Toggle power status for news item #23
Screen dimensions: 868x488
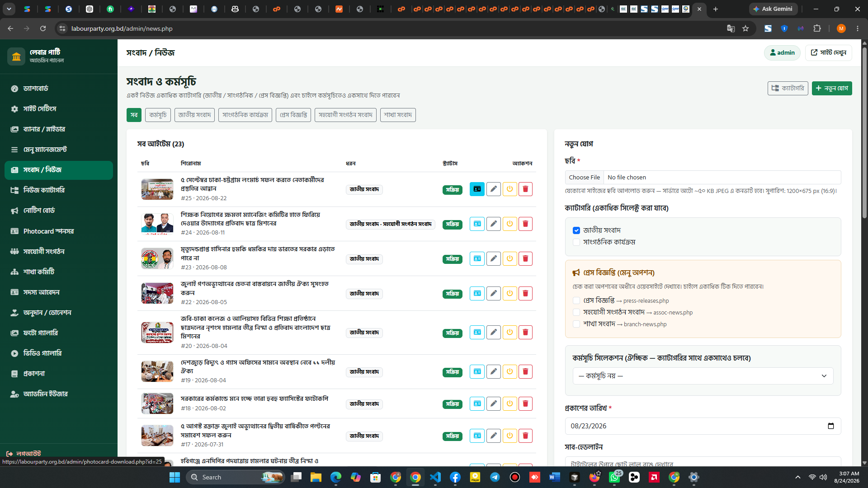click(509, 258)
